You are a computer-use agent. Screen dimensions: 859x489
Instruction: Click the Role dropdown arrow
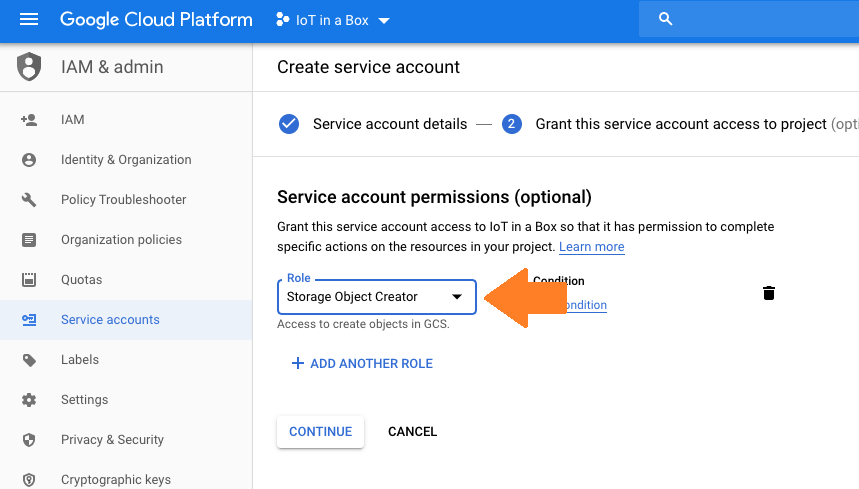[x=457, y=297]
